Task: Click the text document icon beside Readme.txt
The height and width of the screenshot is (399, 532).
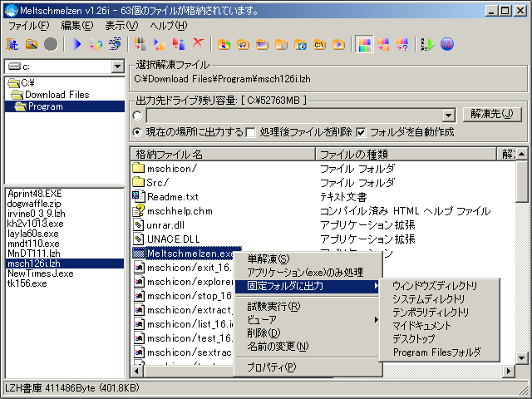Action: [138, 196]
